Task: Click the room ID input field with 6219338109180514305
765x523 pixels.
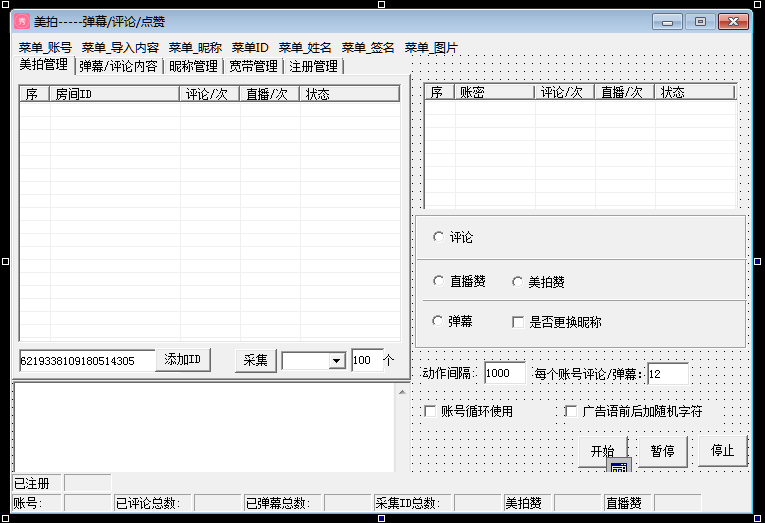Action: 87,361
